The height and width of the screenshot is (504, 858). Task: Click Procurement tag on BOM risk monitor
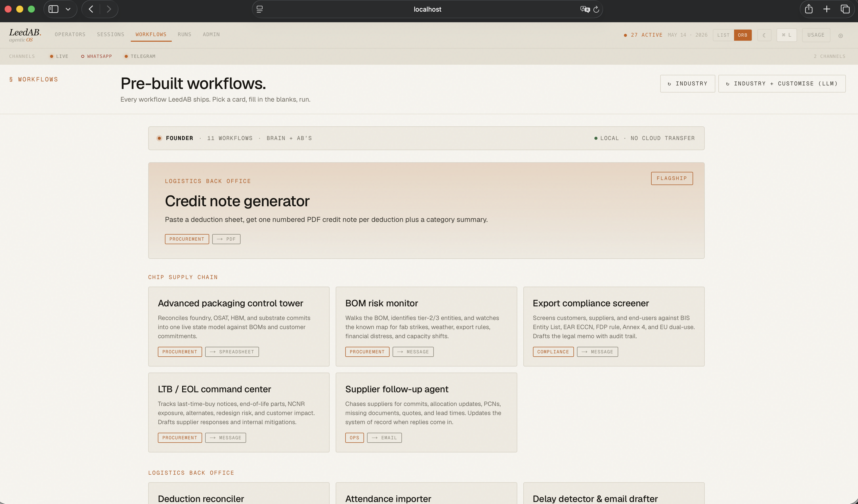pyautogui.click(x=367, y=352)
